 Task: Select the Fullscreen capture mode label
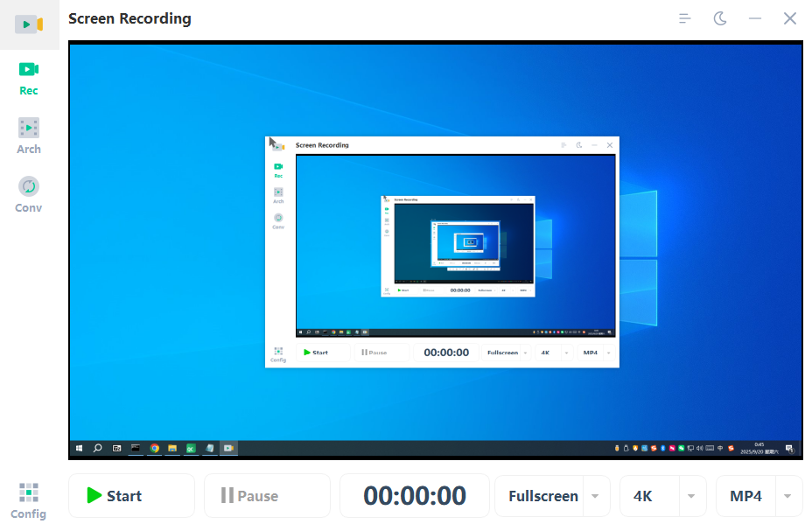pyautogui.click(x=542, y=496)
